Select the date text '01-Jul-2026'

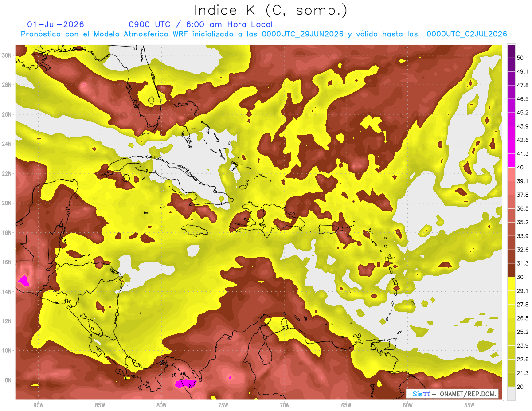[x=55, y=24]
